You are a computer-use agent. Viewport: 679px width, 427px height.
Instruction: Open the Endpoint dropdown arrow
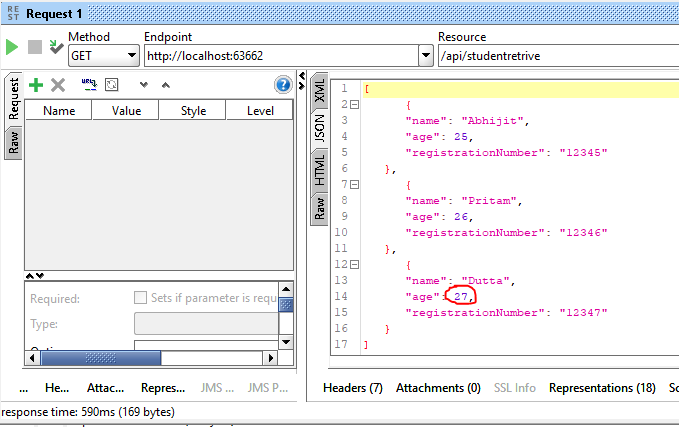426,55
